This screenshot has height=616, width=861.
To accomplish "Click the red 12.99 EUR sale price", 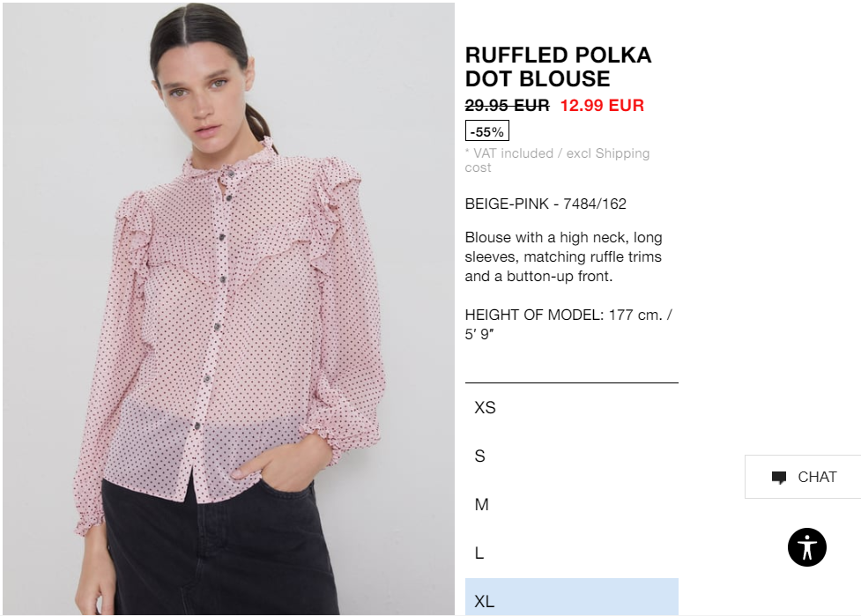I will (602, 105).
